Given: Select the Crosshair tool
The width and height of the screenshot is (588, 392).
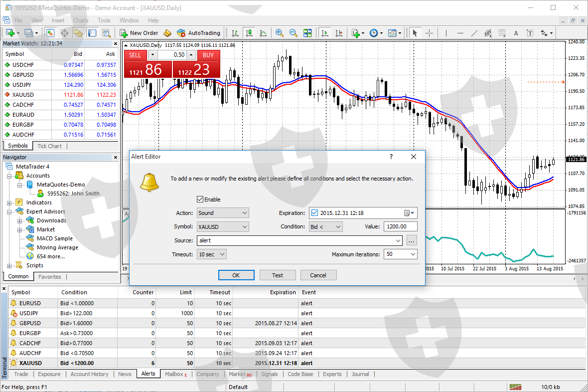Looking at the screenshot, I should 429,33.
